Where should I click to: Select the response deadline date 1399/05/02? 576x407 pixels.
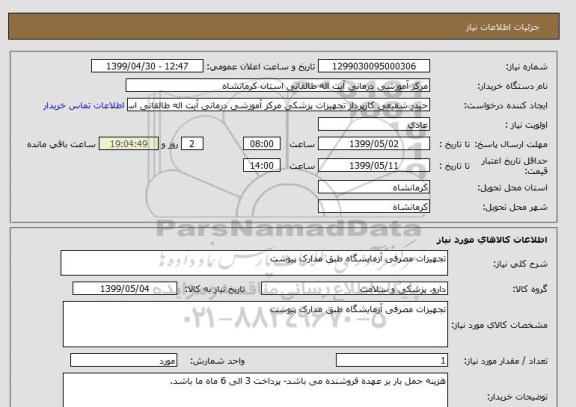(x=374, y=144)
